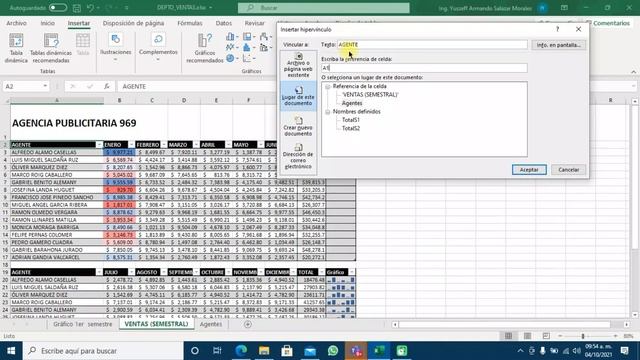The image size is (640, 360).
Task: Add a new sheet with plus icon
Action: point(248,324)
